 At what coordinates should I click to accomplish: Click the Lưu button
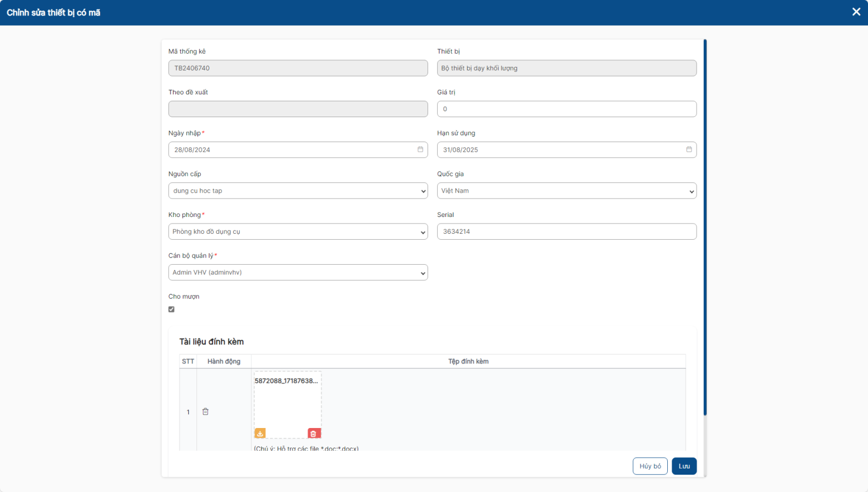tap(684, 466)
